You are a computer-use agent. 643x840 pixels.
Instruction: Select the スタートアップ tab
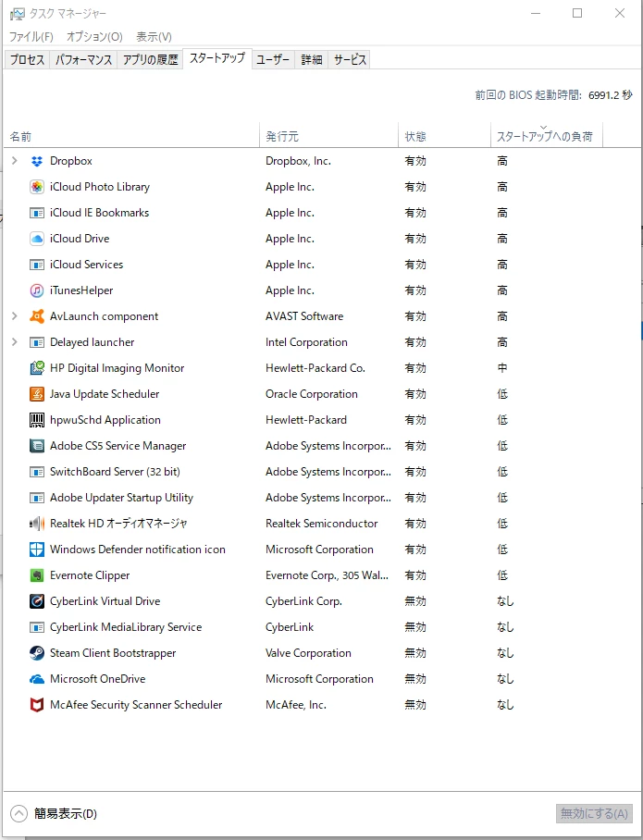[217, 58]
